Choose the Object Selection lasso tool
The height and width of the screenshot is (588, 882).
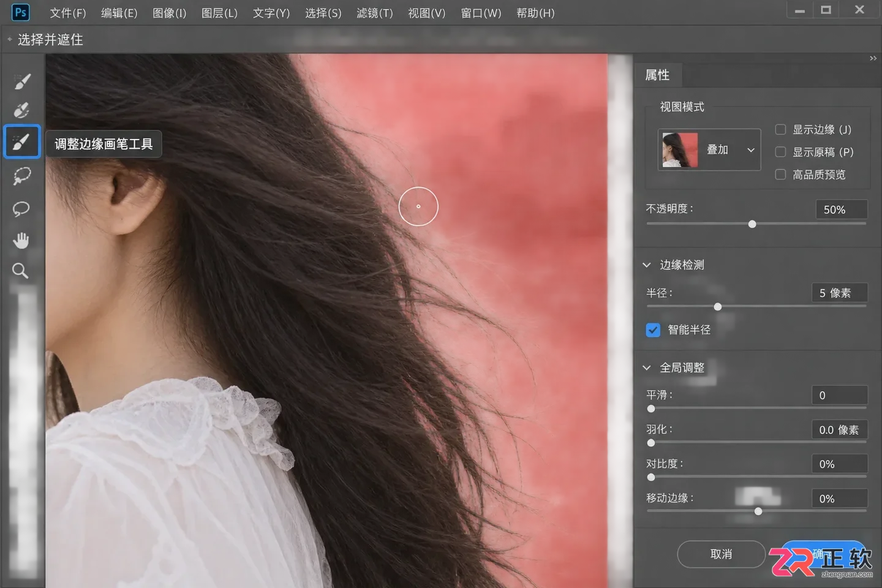[x=21, y=176]
